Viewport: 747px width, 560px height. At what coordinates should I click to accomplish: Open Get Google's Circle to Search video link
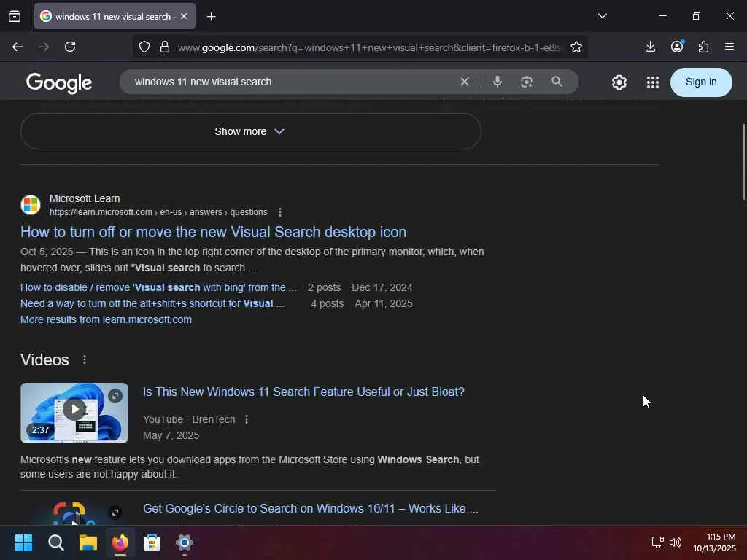[x=311, y=508]
